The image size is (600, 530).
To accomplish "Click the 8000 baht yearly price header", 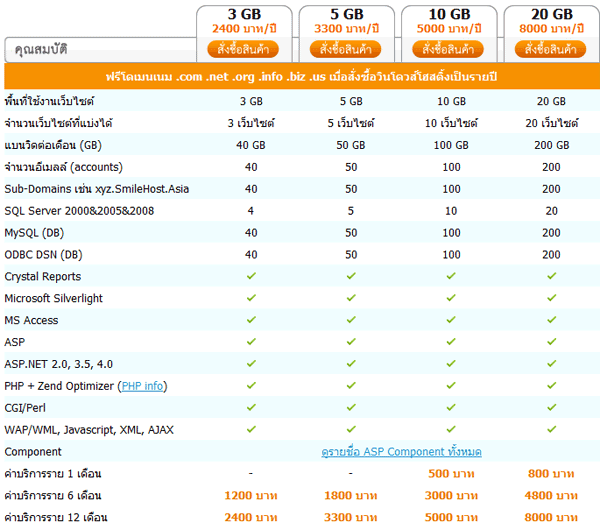I will click(552, 29).
